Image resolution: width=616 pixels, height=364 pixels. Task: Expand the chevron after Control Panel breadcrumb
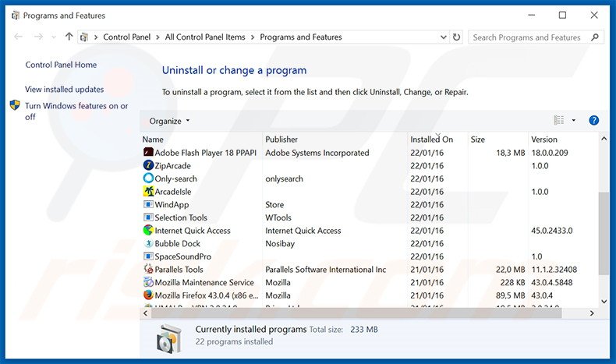click(x=158, y=37)
